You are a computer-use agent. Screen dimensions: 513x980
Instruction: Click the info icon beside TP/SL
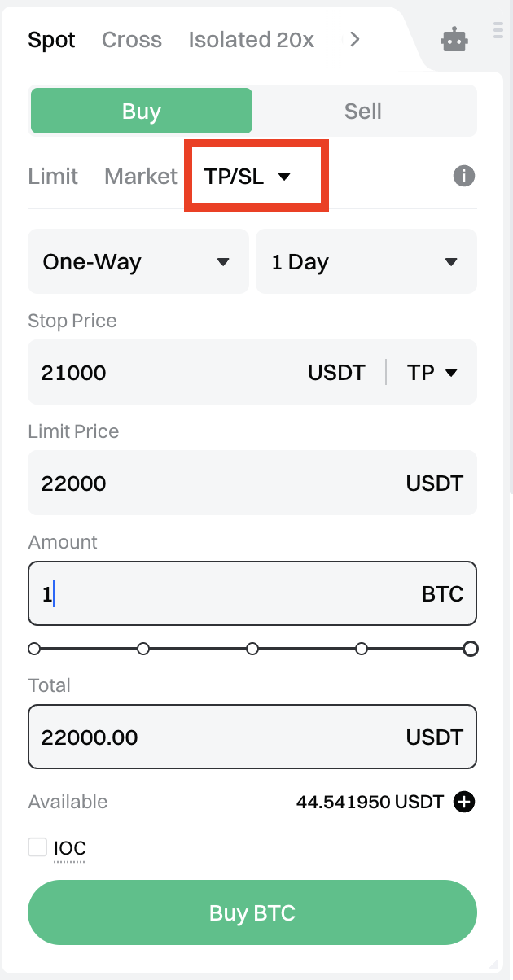pos(463,176)
